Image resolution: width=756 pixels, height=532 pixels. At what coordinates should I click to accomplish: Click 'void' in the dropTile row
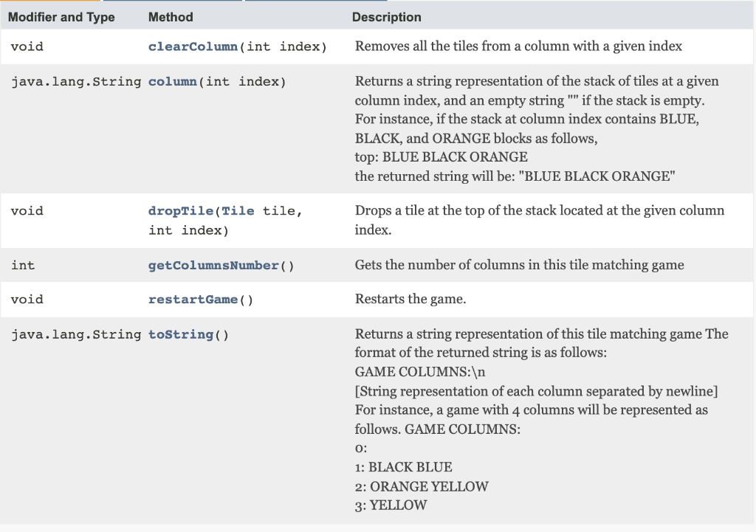(x=27, y=211)
